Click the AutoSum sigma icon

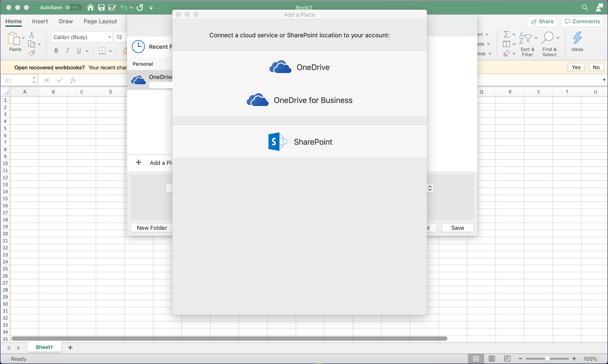click(x=506, y=34)
